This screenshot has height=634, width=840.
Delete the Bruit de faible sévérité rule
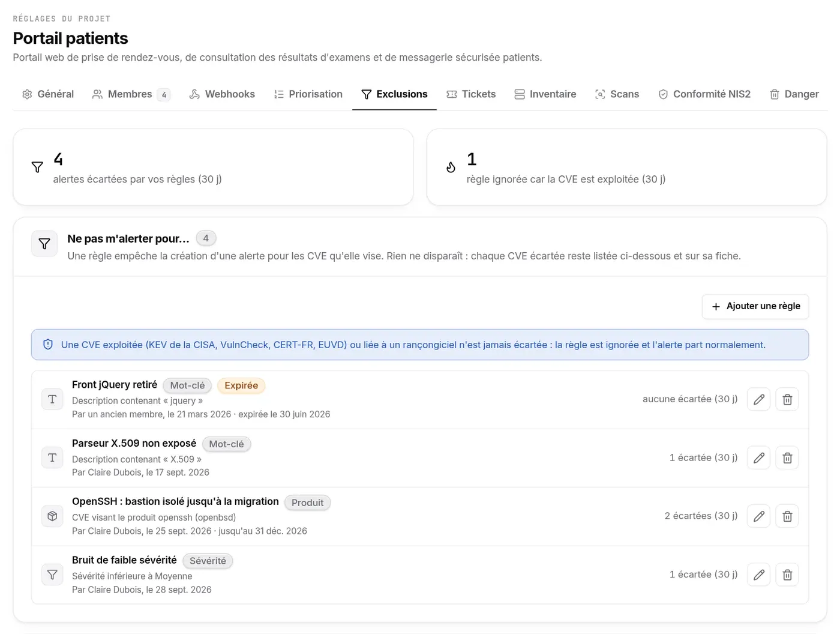(787, 575)
